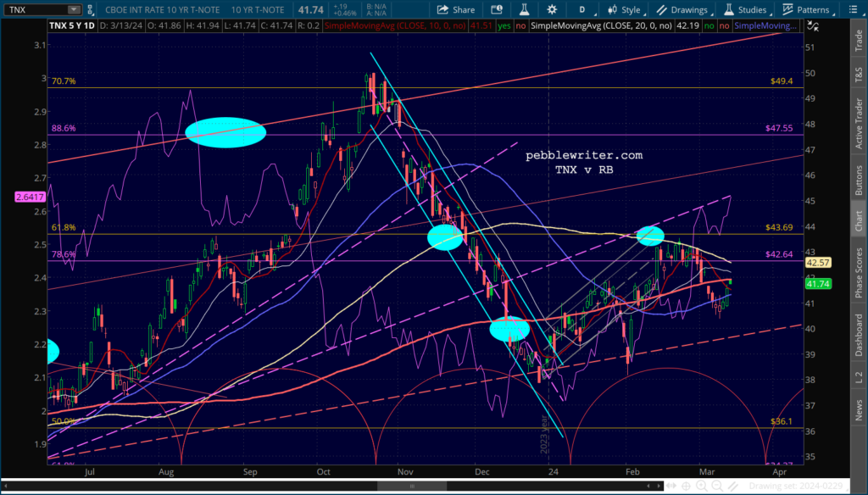Open the Drawing set 2024-0229 selector

[796, 487]
